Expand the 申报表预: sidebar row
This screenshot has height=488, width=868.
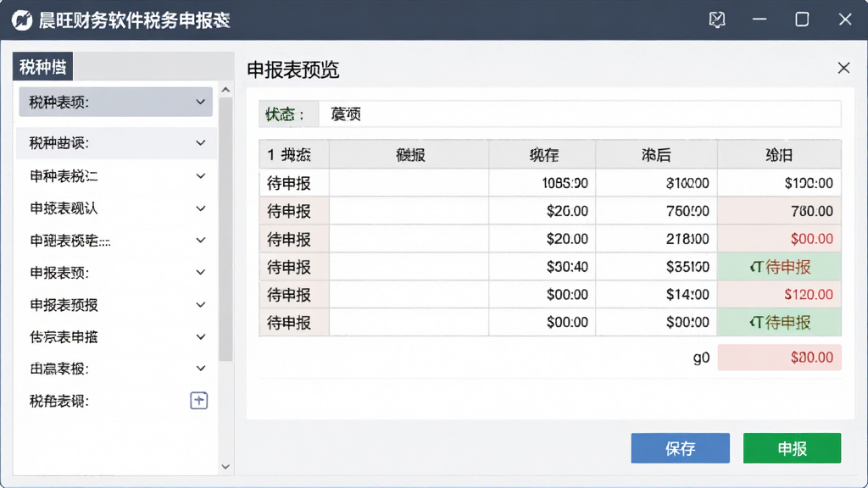[x=116, y=272]
